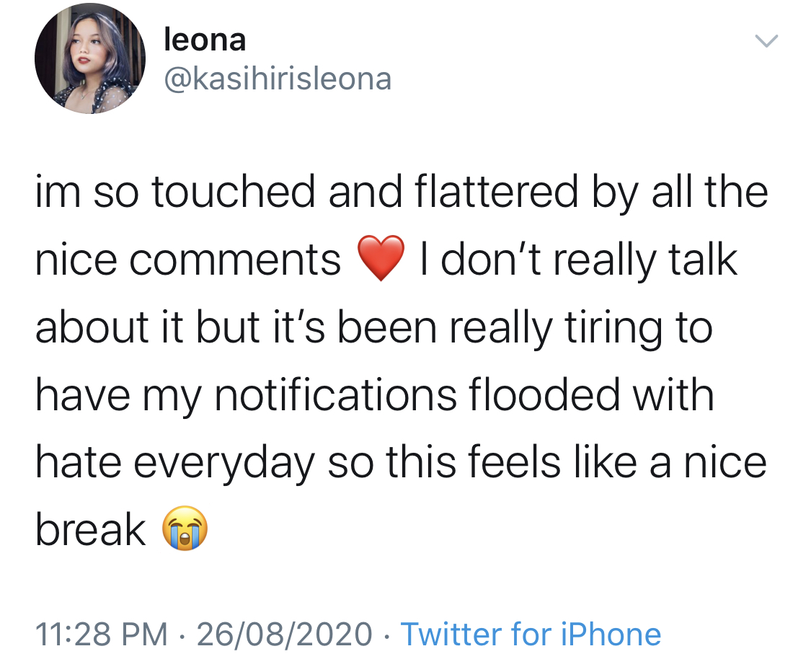Viewport: 811px width, 672px height.
Task: Select the word "flattered" in the tweet
Action: (496, 192)
